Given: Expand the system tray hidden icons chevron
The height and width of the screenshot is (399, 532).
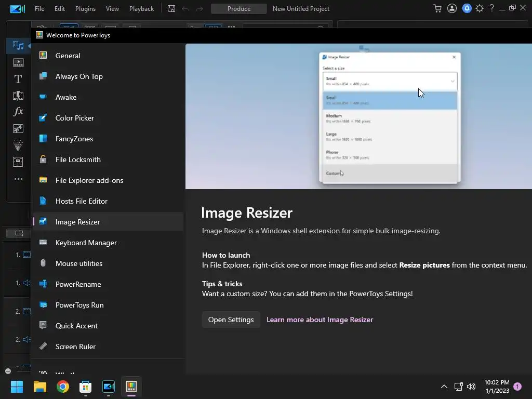Looking at the screenshot, I should pyautogui.click(x=444, y=387).
